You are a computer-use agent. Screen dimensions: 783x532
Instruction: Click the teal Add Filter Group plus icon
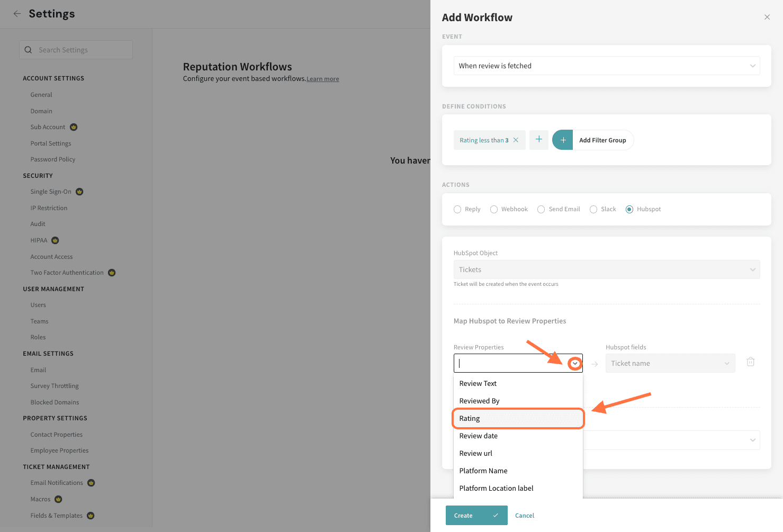[563, 140]
